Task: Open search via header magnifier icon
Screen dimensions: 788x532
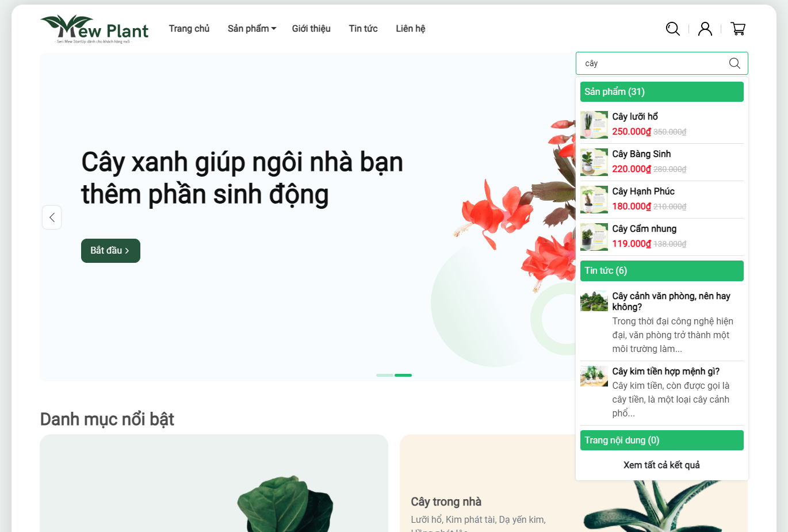Action: click(x=673, y=29)
